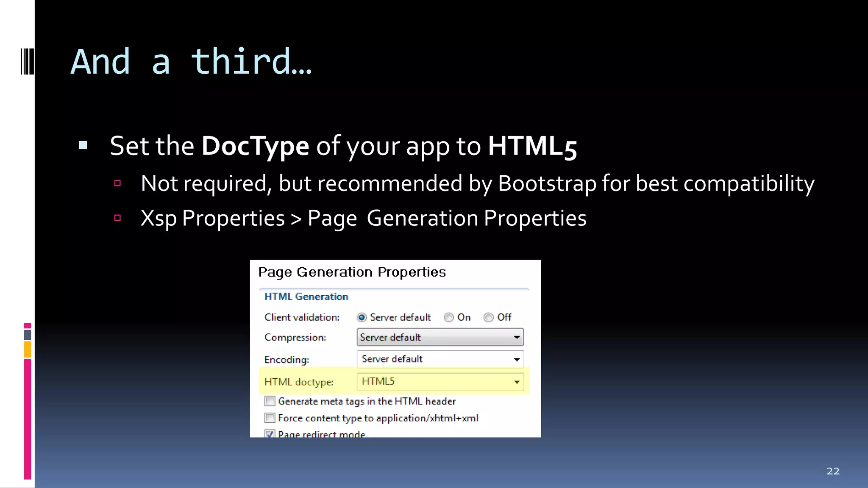Click the Encoding label
This screenshot has width=868, height=488.
[x=287, y=360]
